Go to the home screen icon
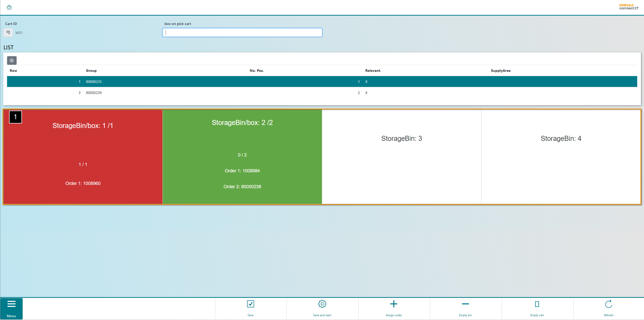Viewport: 644px width, 320px height. (x=9, y=7)
